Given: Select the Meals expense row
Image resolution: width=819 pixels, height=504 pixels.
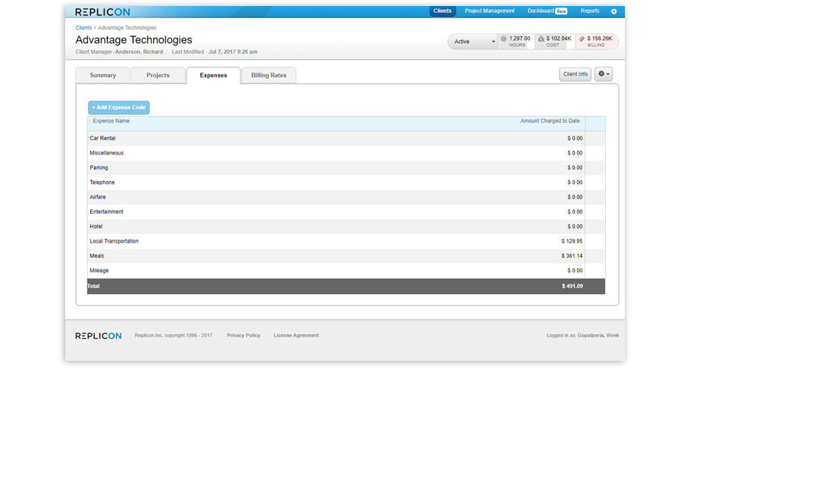Looking at the screenshot, I should pos(347,256).
